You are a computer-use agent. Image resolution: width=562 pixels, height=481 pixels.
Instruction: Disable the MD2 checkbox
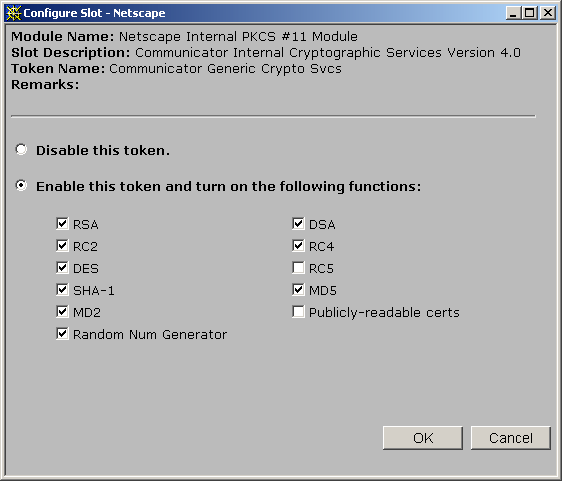coord(62,311)
